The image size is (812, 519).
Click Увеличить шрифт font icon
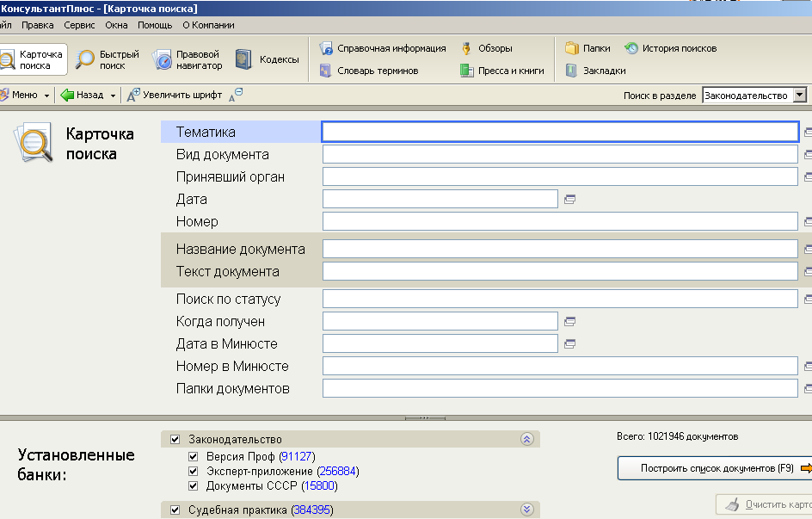[x=133, y=95]
